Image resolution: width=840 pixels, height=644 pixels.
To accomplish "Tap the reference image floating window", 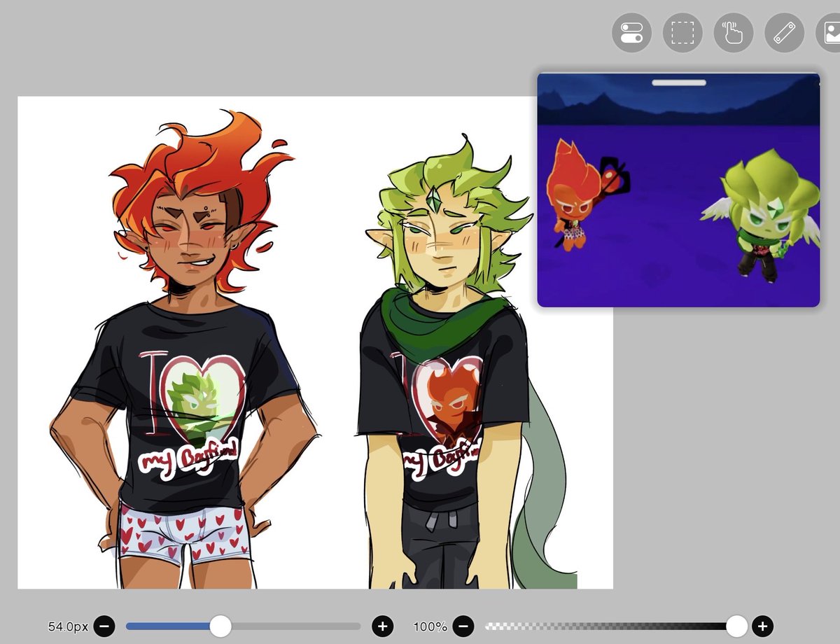I will click(x=678, y=190).
